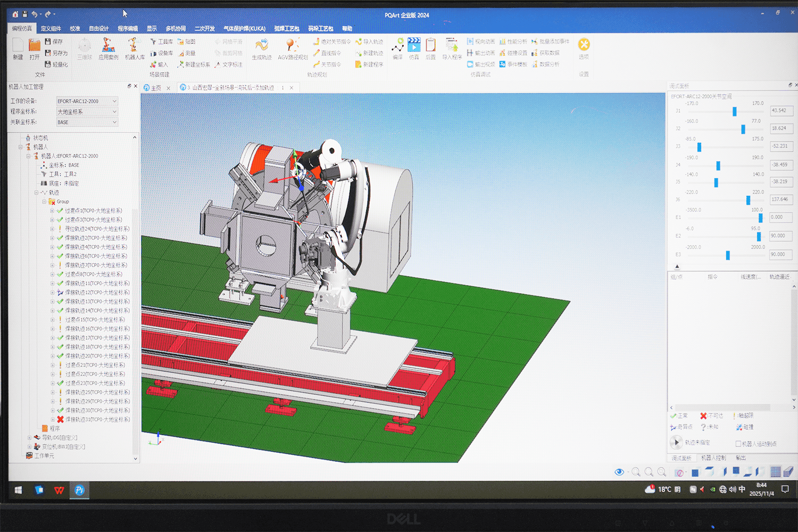Open AGV路径规划 path planning tool
This screenshot has height=532, width=798.
[x=292, y=46]
